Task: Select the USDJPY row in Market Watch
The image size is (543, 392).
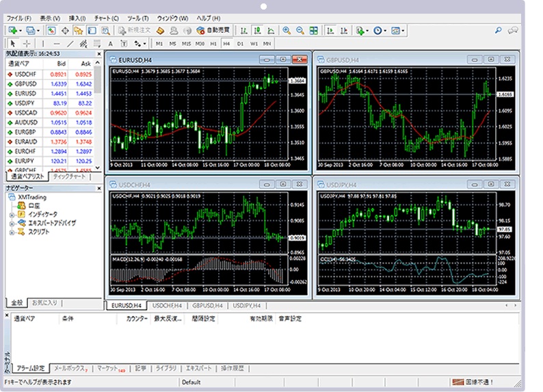Action: pos(50,103)
